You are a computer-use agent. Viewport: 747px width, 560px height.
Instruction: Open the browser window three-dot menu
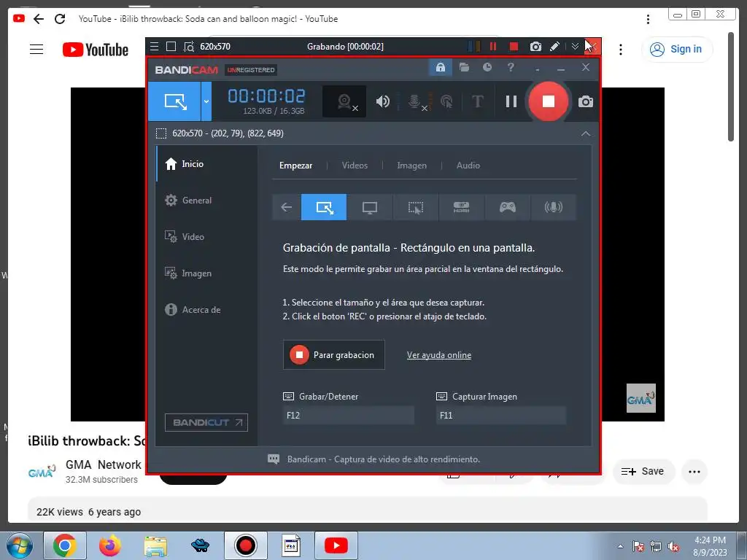(x=648, y=19)
